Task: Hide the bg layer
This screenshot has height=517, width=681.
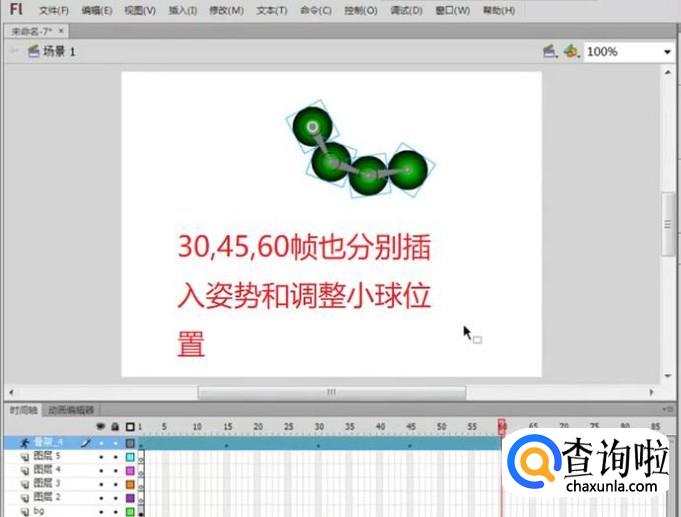Action: 101,512
